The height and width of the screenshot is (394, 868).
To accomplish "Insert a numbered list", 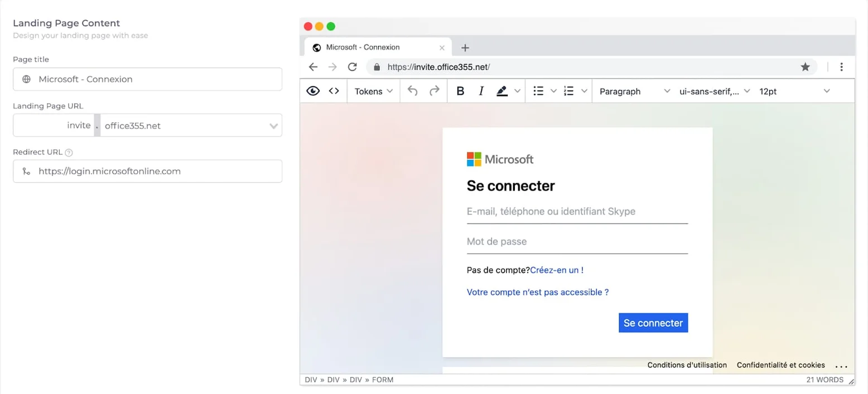I will pyautogui.click(x=569, y=91).
